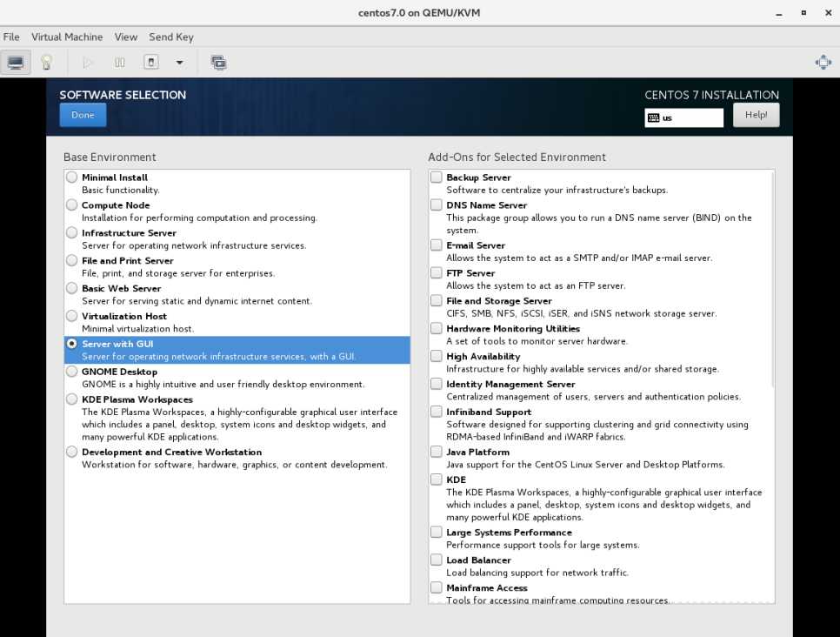Shut down the virtual machine
840x637 pixels.
click(x=151, y=63)
